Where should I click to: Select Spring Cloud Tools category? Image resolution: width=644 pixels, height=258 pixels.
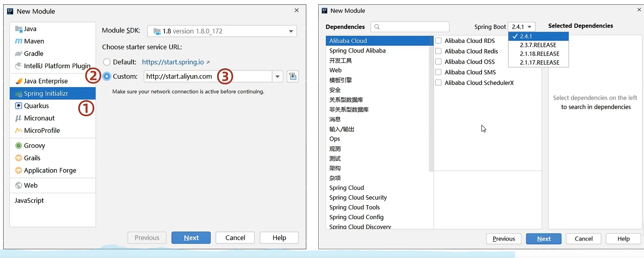(x=379, y=207)
